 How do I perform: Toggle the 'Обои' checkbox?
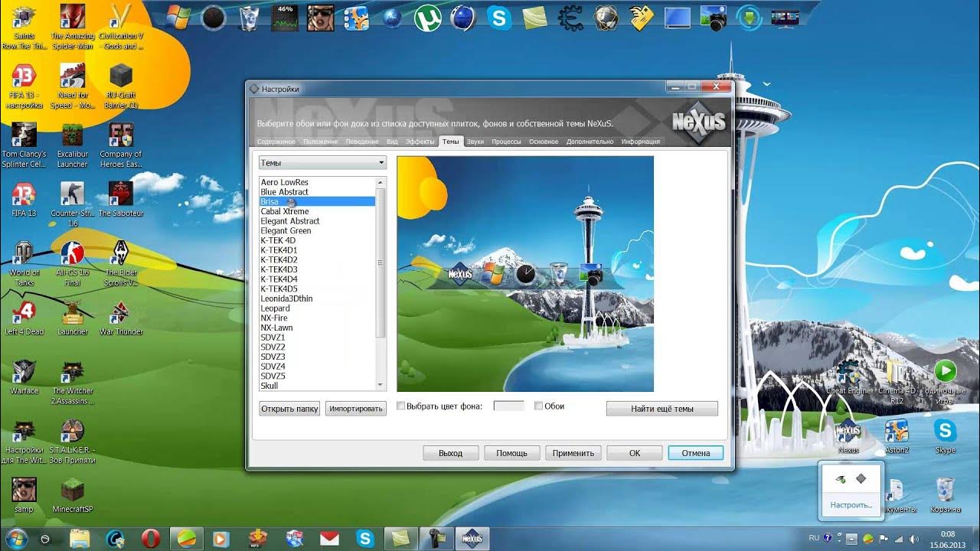coord(538,406)
